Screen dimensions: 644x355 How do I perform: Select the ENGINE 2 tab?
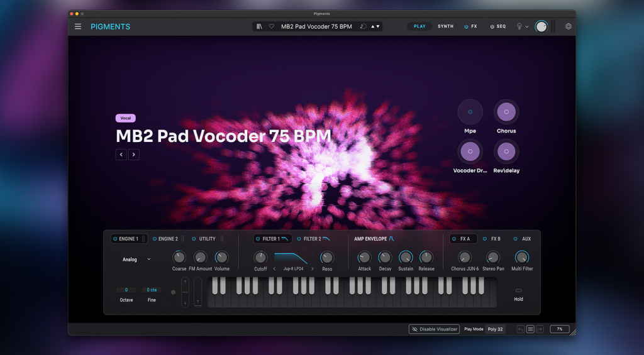[168, 239]
